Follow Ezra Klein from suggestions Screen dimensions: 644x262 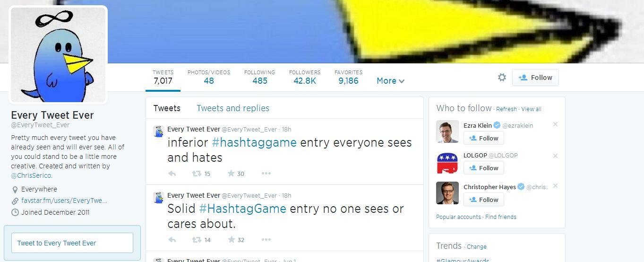(484, 138)
